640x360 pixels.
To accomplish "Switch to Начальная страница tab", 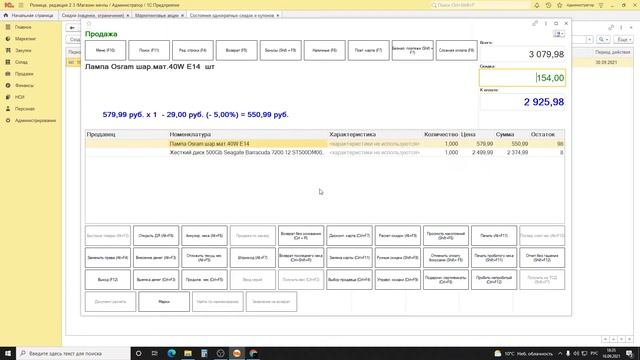I will click(29, 15).
